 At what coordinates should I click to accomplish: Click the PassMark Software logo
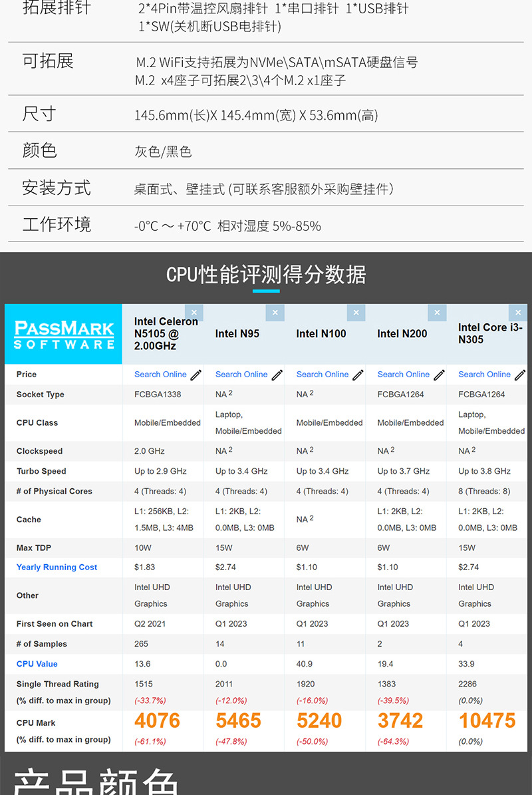pyautogui.click(x=64, y=335)
